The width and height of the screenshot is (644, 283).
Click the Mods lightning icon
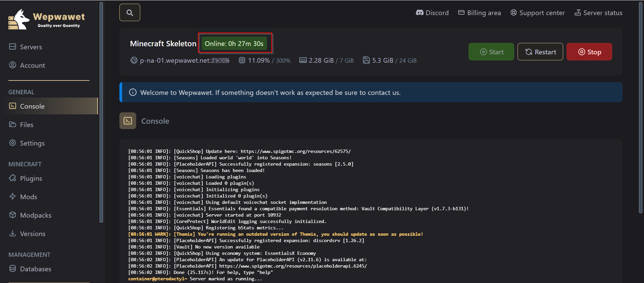[x=12, y=196]
